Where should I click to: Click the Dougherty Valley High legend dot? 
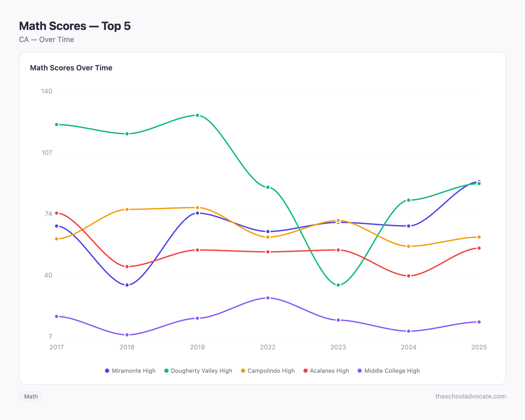coord(166,371)
